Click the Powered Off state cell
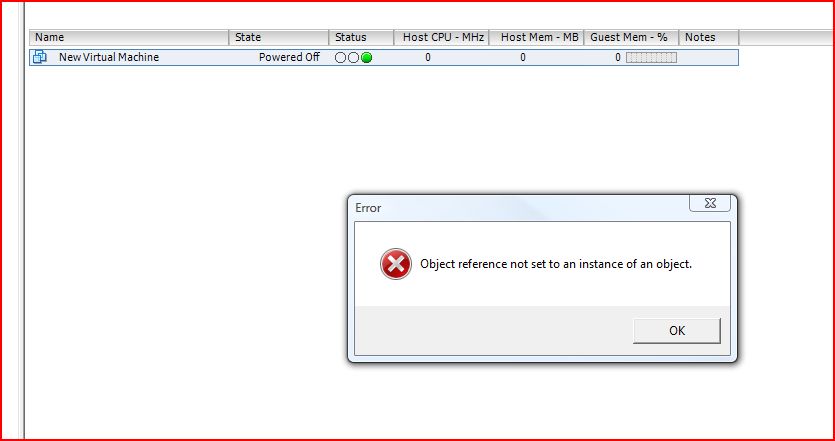835x441 pixels. tap(289, 57)
